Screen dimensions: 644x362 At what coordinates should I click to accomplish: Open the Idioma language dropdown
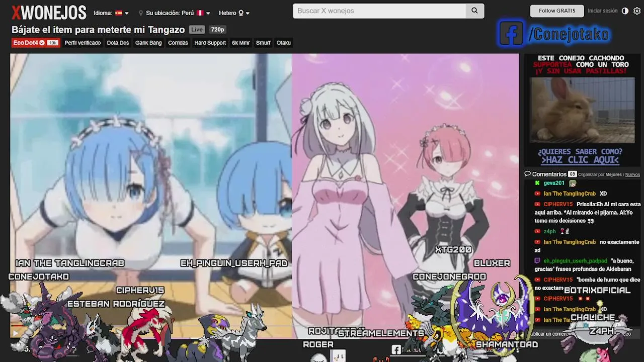111,13
